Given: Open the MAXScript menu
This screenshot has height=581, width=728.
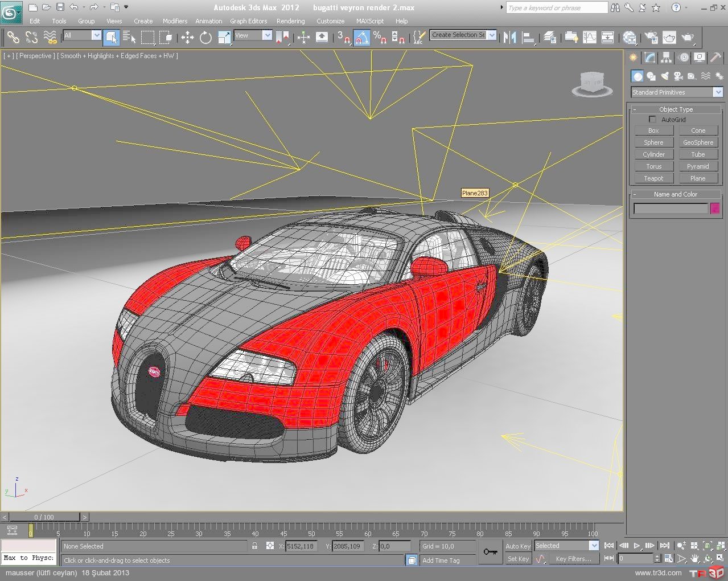Looking at the screenshot, I should pyautogui.click(x=370, y=21).
